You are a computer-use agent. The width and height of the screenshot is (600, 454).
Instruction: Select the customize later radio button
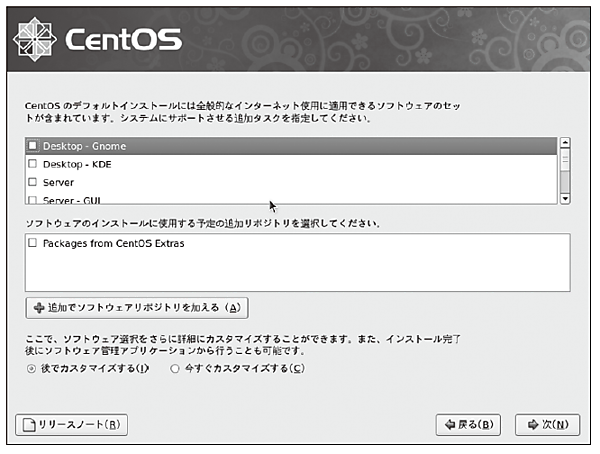[x=31, y=368]
